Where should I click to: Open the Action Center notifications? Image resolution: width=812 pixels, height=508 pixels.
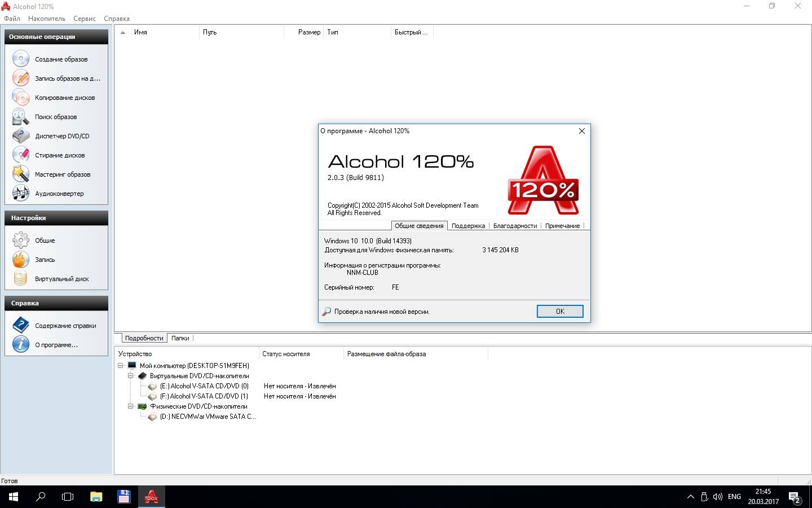pyautogui.click(x=795, y=497)
